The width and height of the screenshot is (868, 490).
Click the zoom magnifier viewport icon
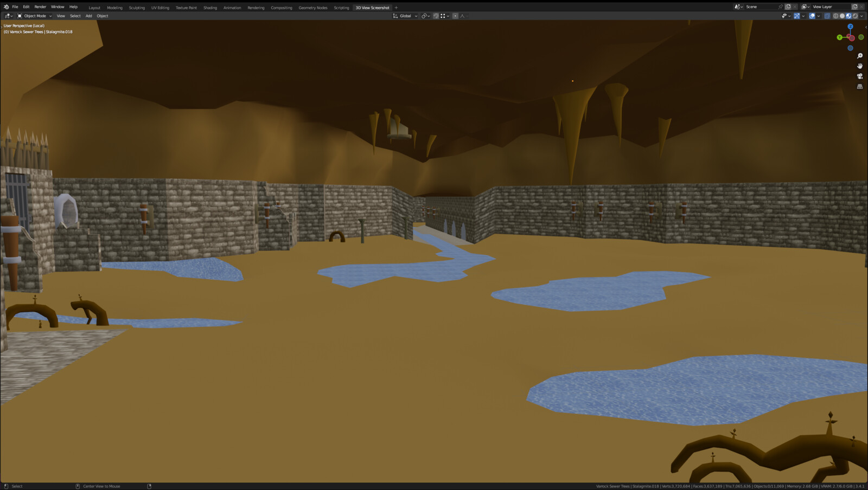pos(860,56)
